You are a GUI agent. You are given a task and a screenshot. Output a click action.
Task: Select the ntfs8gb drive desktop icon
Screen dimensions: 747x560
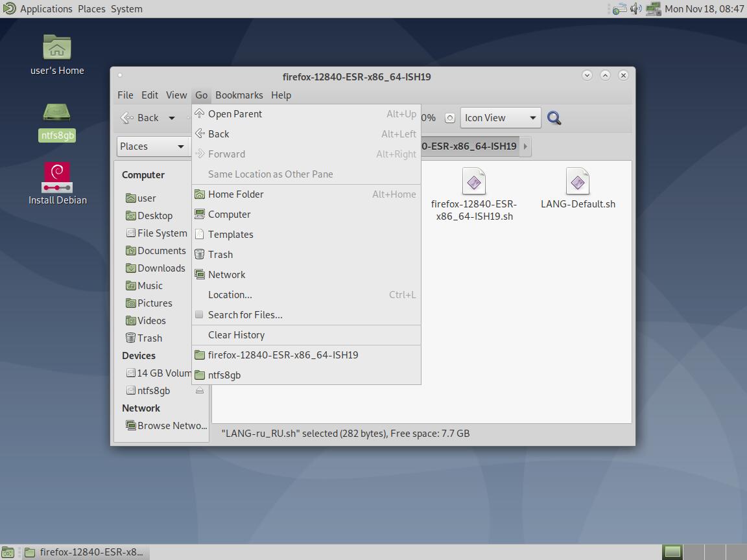56,122
